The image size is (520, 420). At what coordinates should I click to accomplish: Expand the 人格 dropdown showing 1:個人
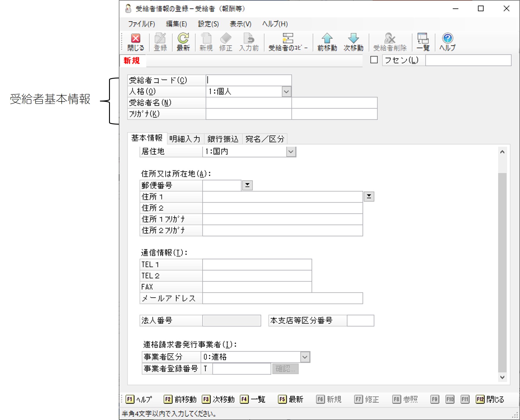click(286, 92)
